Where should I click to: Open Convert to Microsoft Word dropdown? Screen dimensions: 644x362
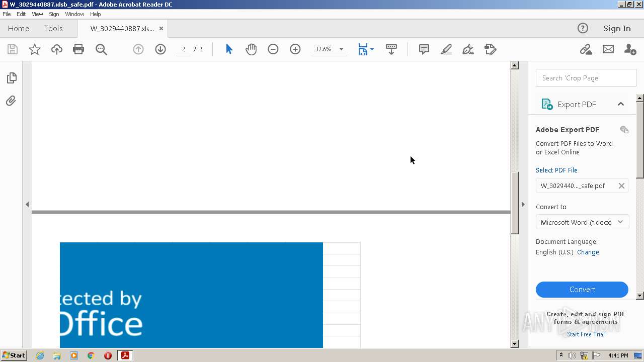click(x=582, y=222)
